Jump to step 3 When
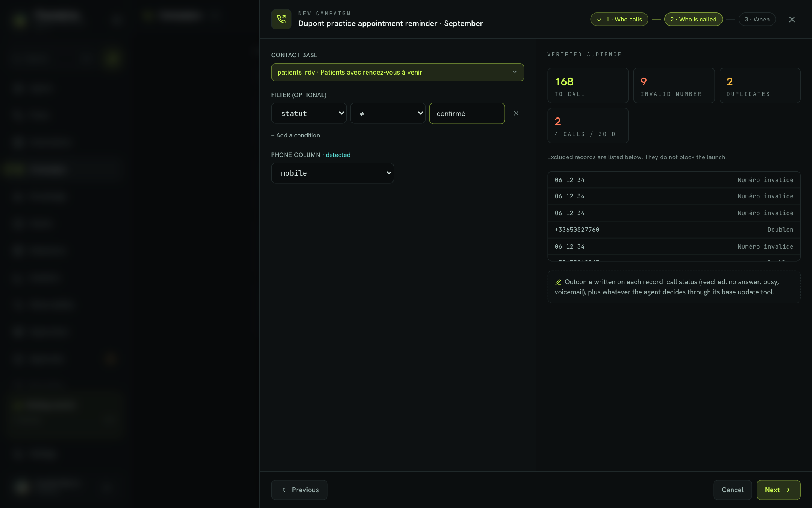Screen dimensions: 812x508 tap(757, 20)
